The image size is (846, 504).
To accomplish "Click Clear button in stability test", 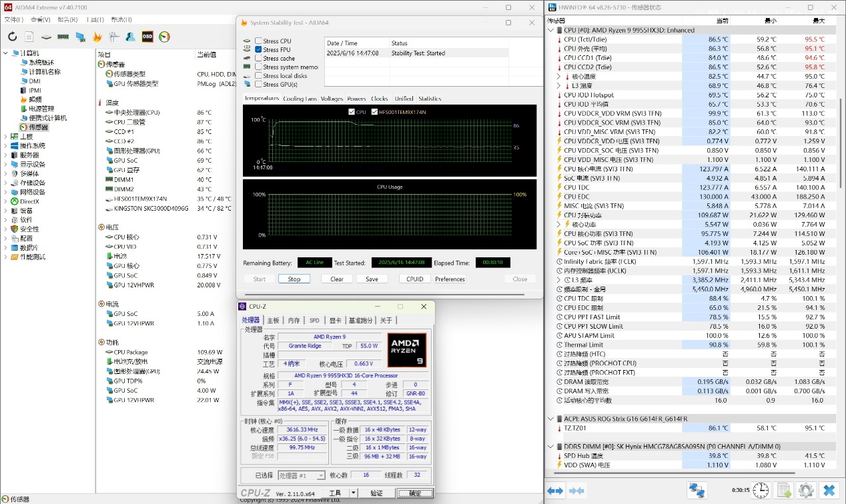I will pos(337,279).
